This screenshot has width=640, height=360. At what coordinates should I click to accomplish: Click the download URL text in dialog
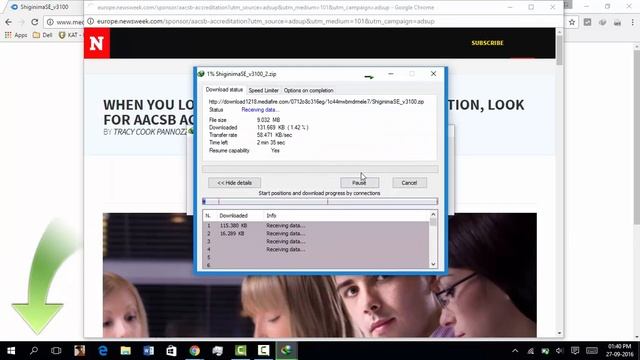[316, 102]
